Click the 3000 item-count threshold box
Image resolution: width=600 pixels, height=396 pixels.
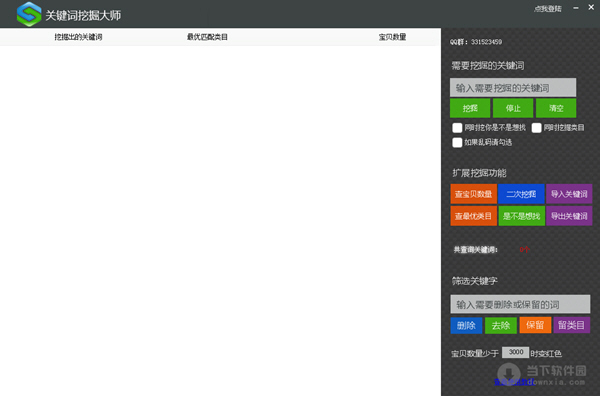tap(515, 352)
